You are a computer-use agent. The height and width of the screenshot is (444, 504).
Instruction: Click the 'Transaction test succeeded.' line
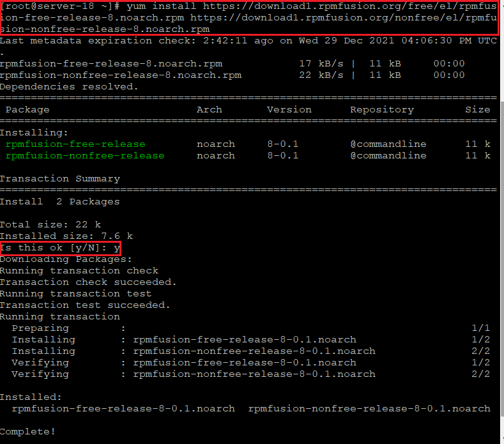(85, 305)
